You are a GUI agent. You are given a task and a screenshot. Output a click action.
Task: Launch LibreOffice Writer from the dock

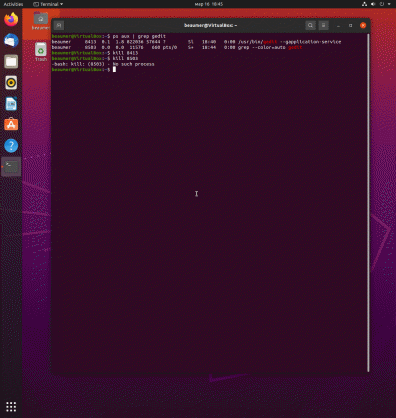[x=11, y=104]
